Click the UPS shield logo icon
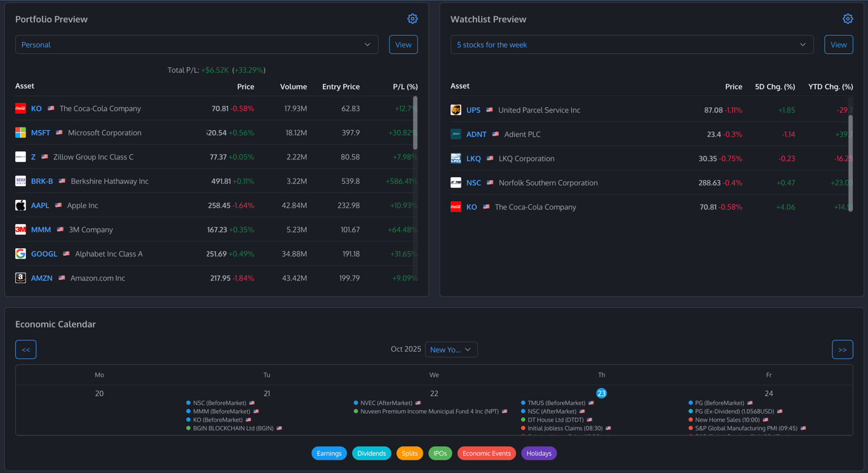The width and height of the screenshot is (868, 473). coord(456,110)
